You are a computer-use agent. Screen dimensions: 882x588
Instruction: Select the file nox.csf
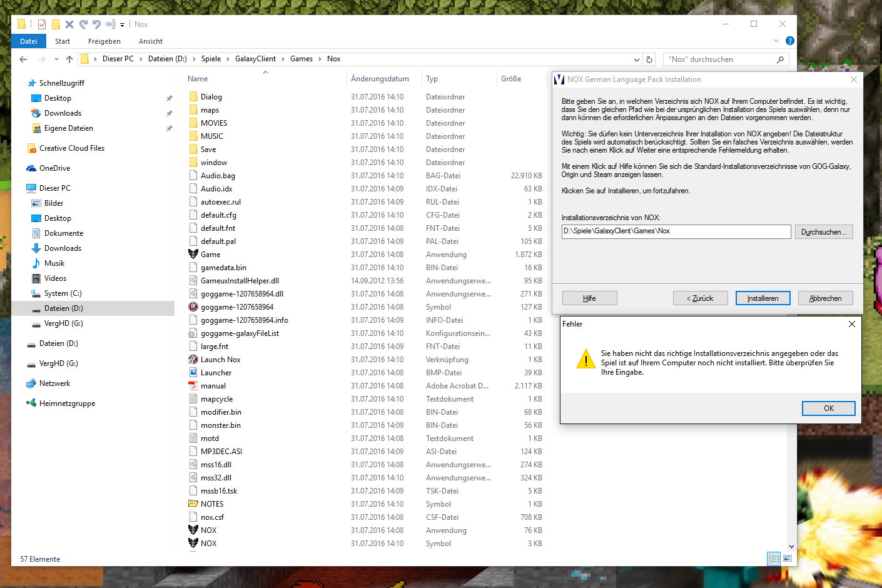pyautogui.click(x=212, y=517)
